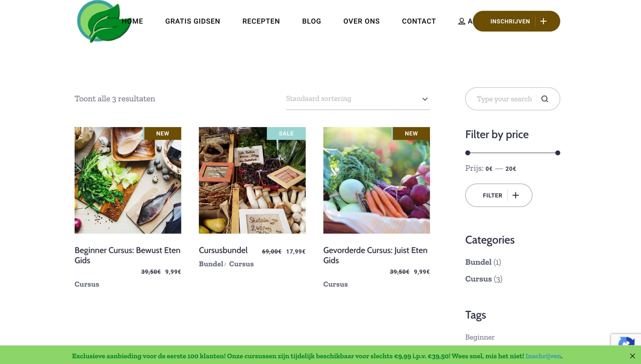Open the Standaard sortering dropdown
Image resolution: width=641 pixels, height=364 pixels.
(357, 98)
